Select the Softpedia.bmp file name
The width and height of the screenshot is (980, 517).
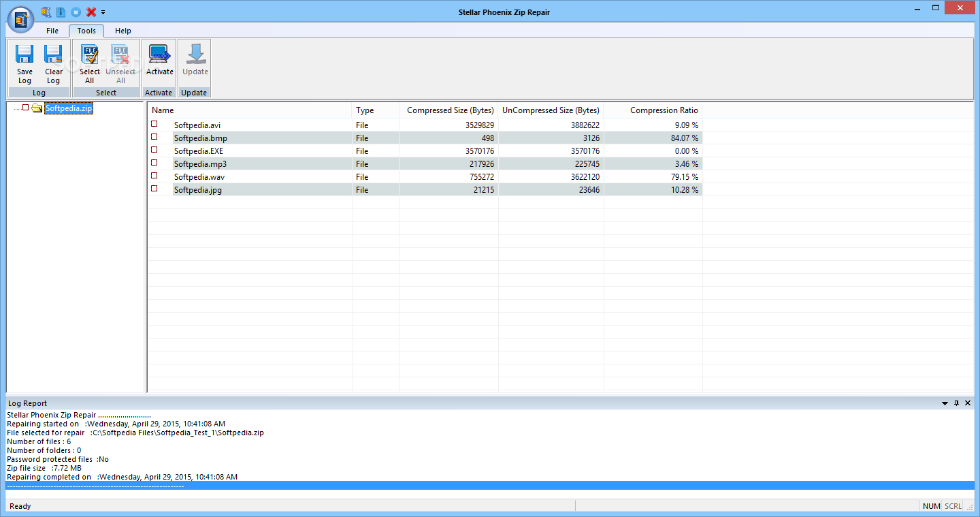click(201, 138)
